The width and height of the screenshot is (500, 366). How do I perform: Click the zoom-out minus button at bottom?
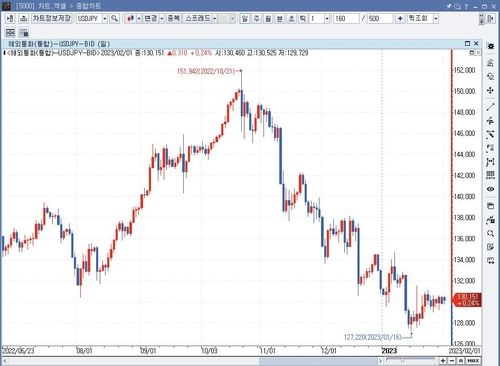pyautogui.click(x=452, y=361)
